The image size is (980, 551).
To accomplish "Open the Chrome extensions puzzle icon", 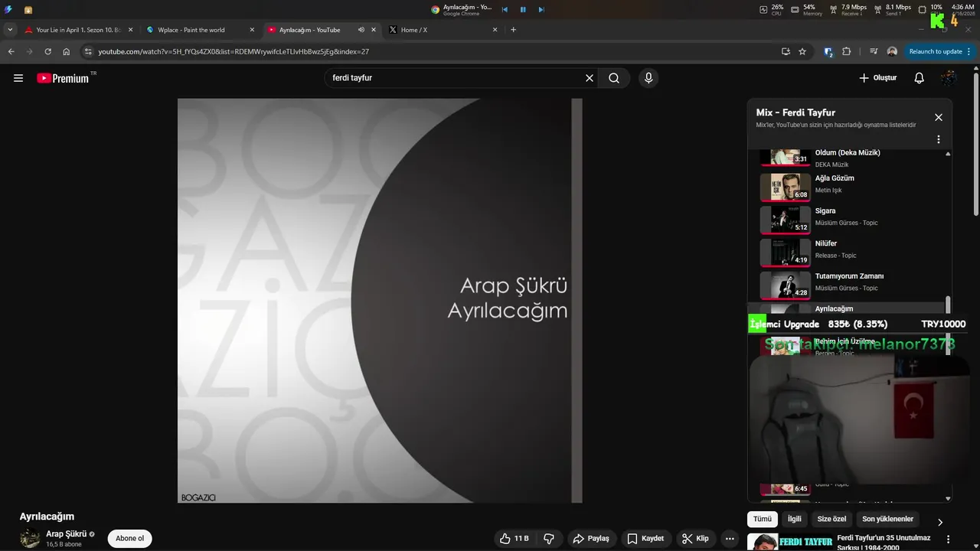I will click(x=846, y=51).
